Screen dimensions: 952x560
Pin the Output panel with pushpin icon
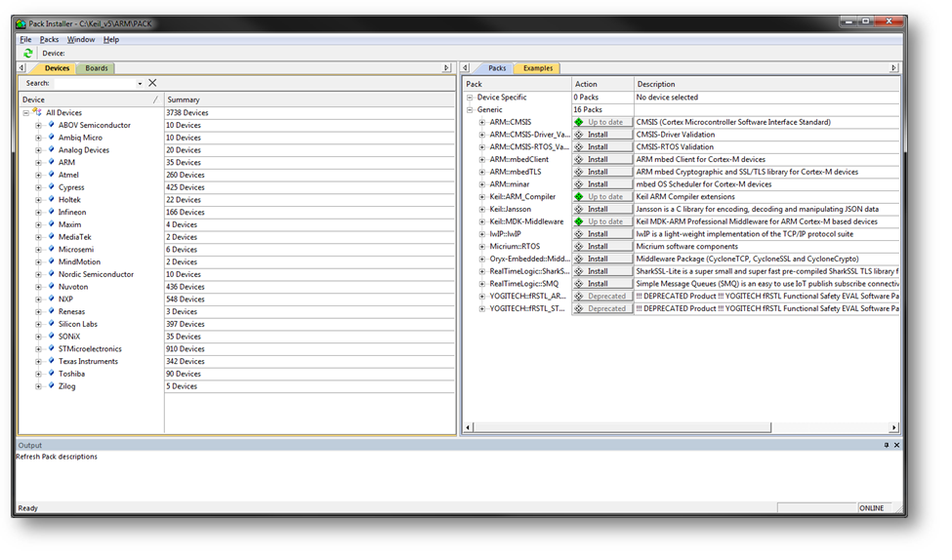[887, 445]
